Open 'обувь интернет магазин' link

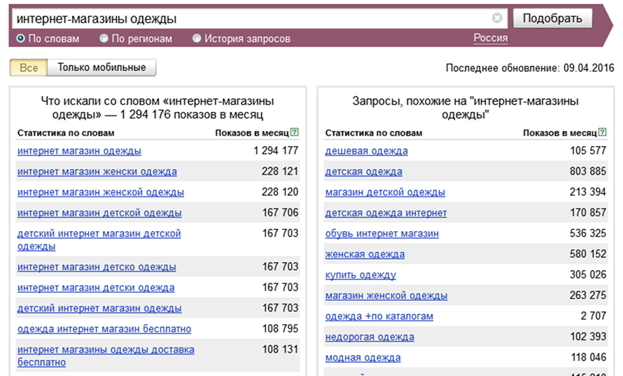382,234
